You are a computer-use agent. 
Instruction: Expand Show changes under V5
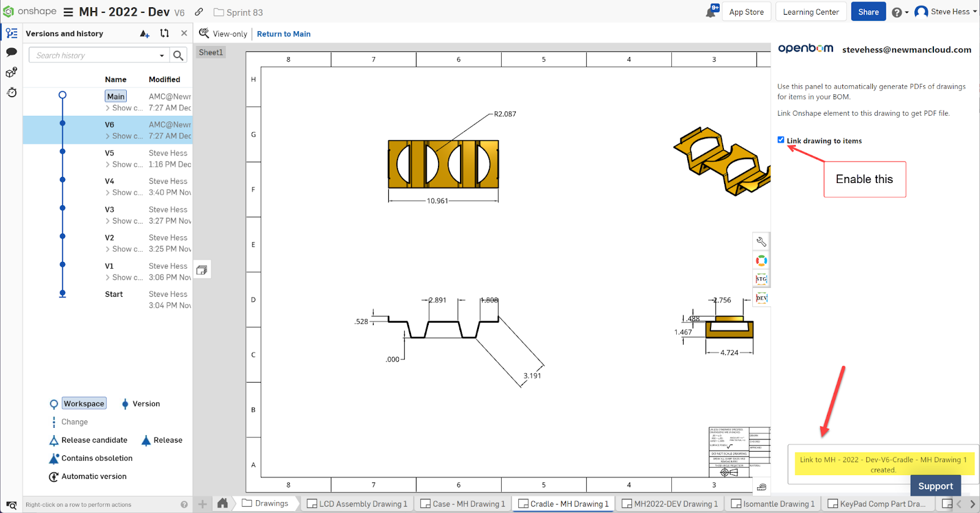click(x=124, y=164)
